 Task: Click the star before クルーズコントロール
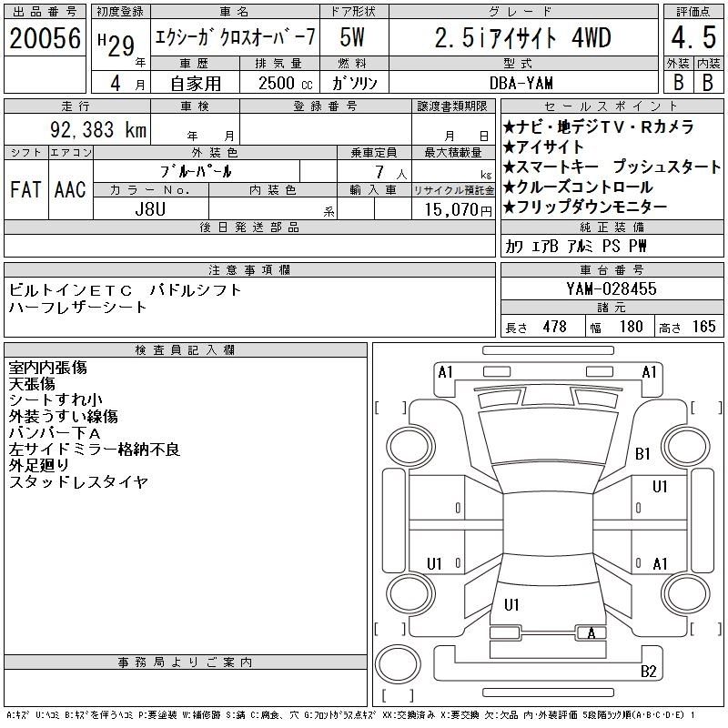510,187
